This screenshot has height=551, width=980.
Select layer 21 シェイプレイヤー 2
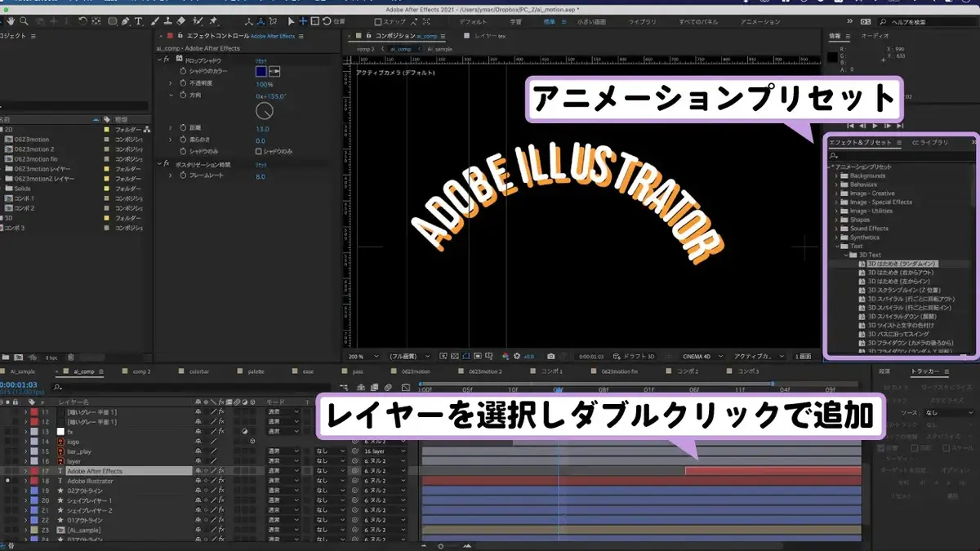click(x=90, y=510)
